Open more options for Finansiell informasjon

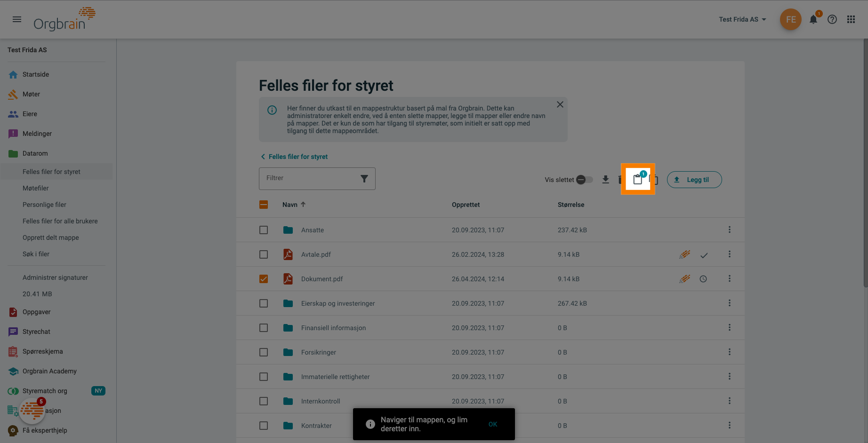pos(730,327)
